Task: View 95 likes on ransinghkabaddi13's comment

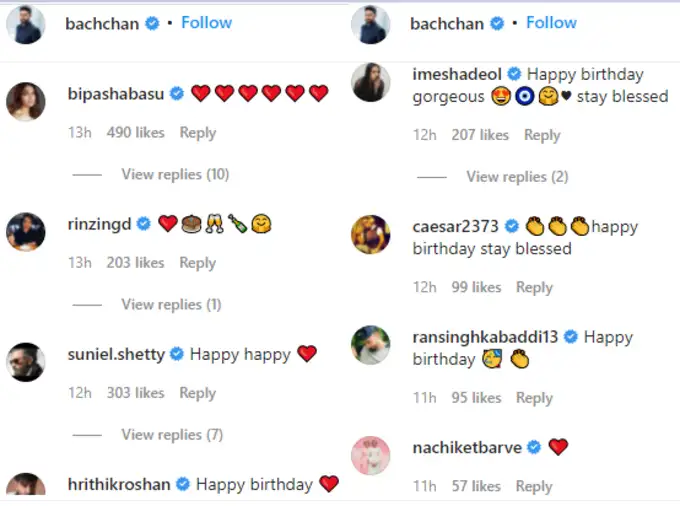Action: (x=475, y=398)
